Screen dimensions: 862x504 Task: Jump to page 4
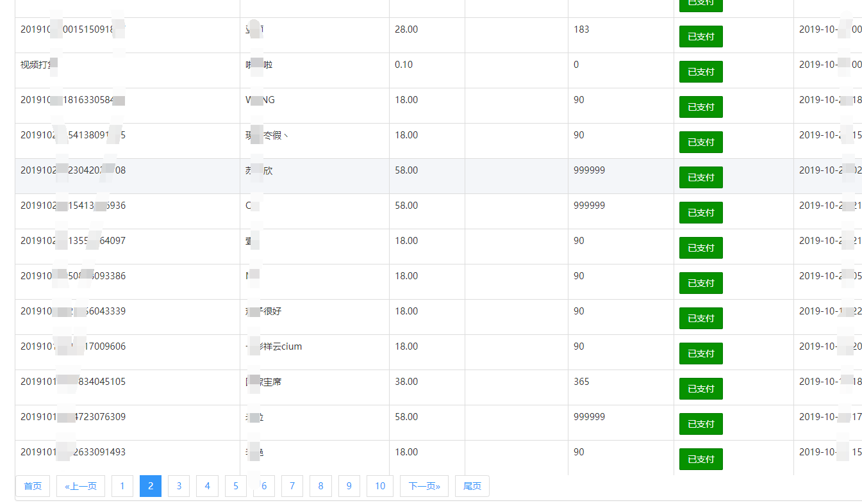(207, 486)
